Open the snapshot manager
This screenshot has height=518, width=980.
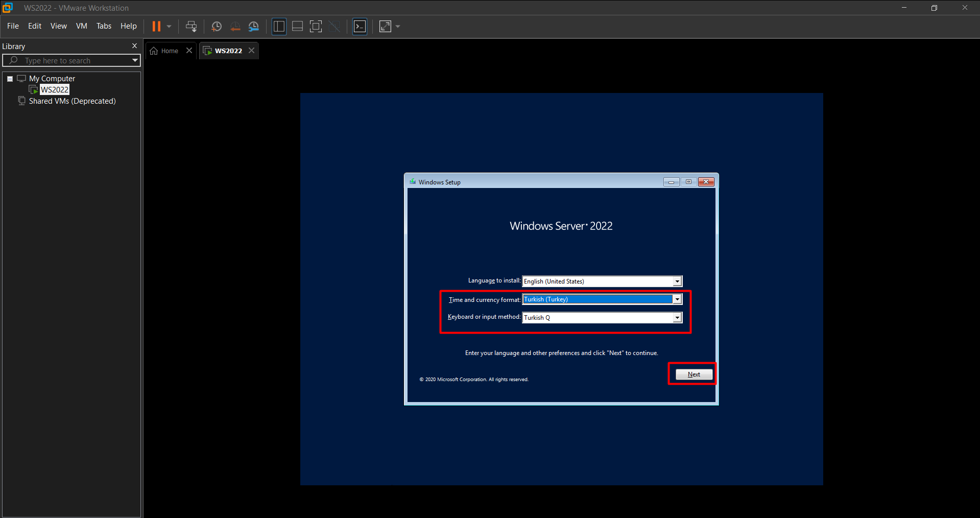point(254,26)
